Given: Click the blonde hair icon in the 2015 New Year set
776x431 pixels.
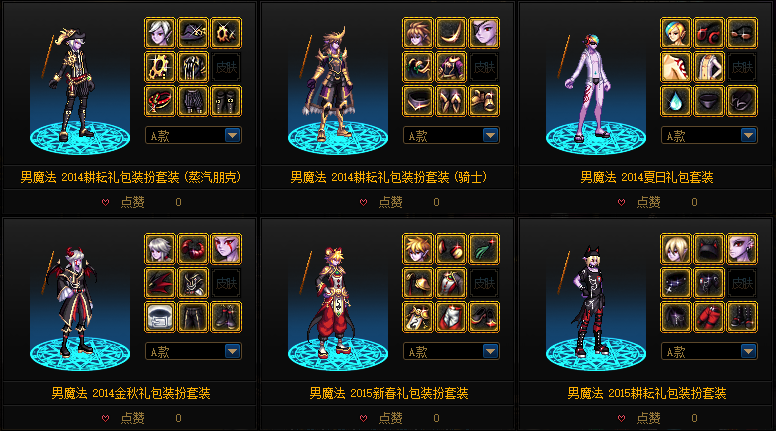Looking at the screenshot, I should (x=418, y=249).
